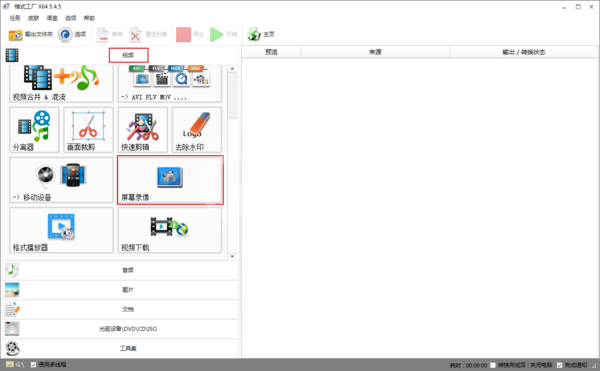Open 选项 settings from the toolbar gear
The image size is (600, 371).
(72, 34)
